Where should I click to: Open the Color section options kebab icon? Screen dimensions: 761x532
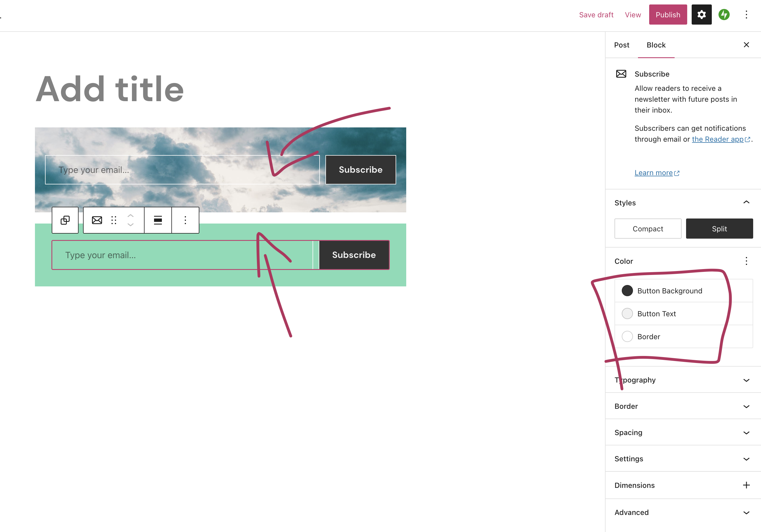[x=746, y=261]
